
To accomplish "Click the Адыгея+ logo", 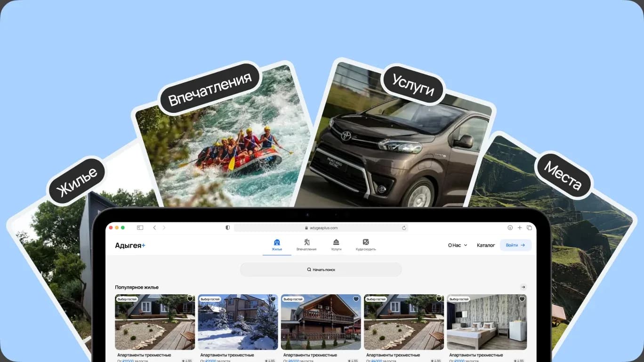I will tap(130, 245).
